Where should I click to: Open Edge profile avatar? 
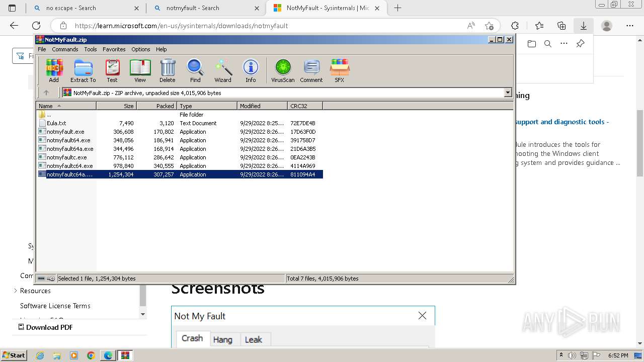607,26
